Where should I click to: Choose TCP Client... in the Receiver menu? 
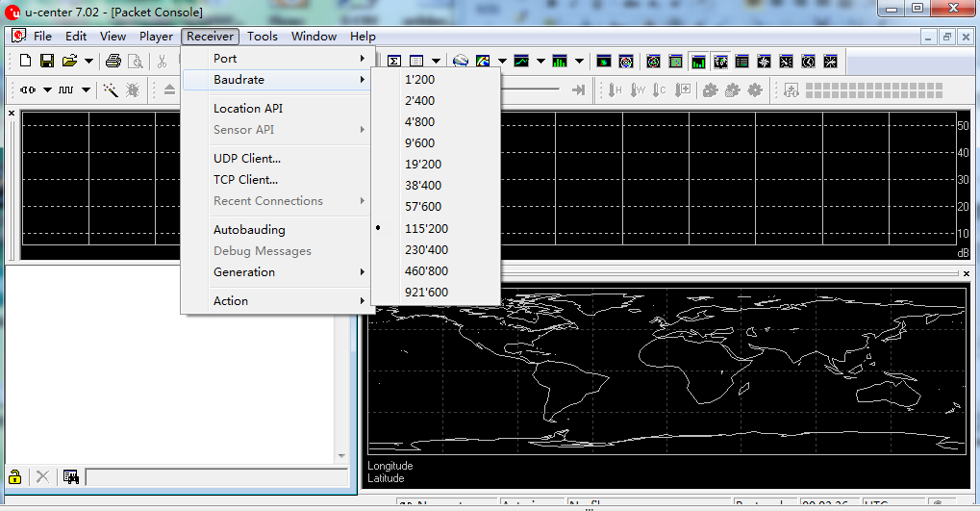(277, 180)
